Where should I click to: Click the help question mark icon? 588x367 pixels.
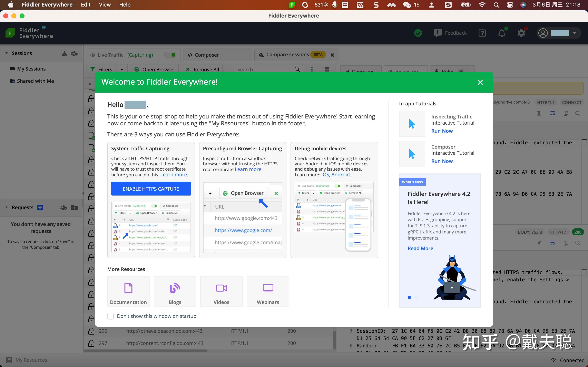click(x=482, y=33)
